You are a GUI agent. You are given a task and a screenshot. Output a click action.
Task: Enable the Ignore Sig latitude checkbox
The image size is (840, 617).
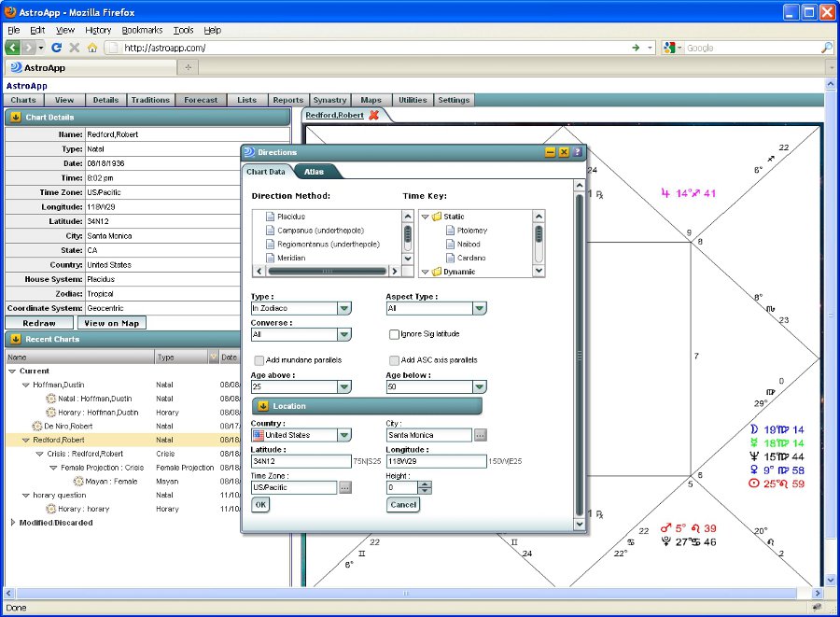point(393,334)
